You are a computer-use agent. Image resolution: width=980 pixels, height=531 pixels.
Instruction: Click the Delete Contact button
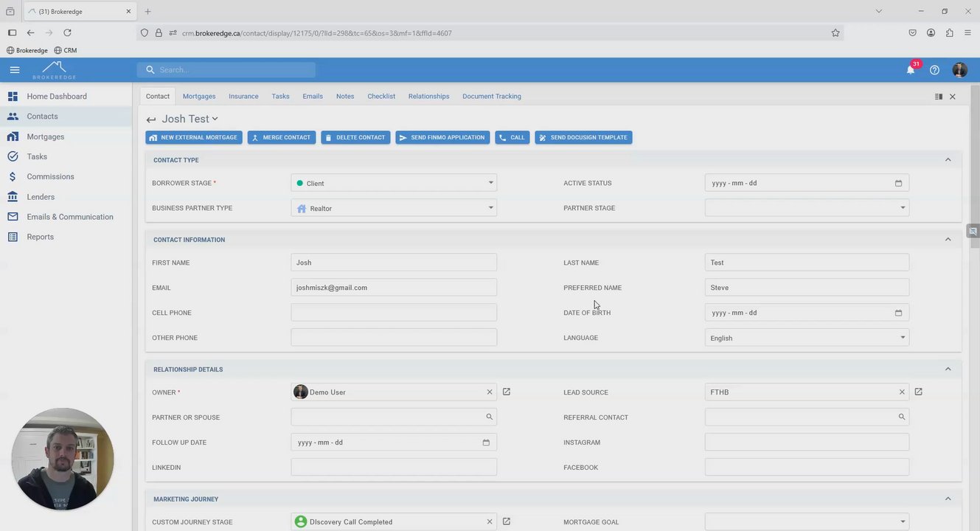(355, 137)
